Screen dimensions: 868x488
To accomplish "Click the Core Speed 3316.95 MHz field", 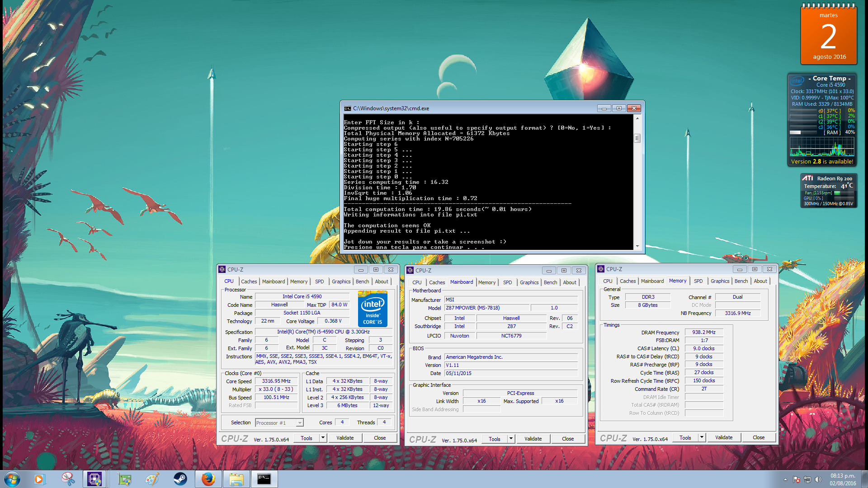I will [276, 381].
